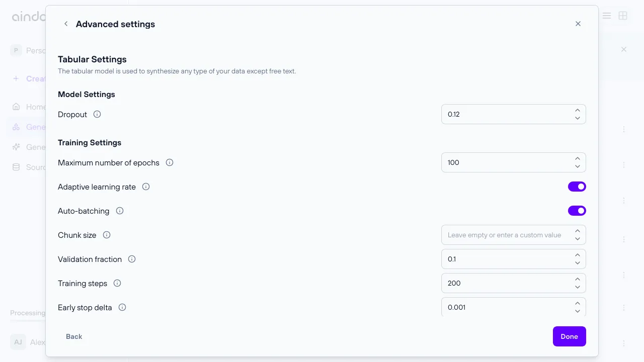Switch to grid view in top right
Image resolution: width=644 pixels, height=362 pixels.
click(x=623, y=16)
